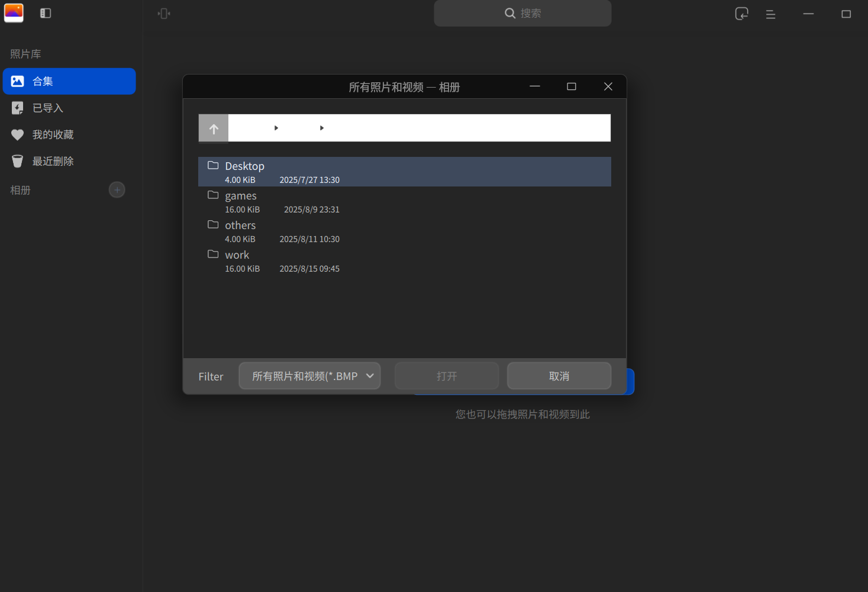Click the search box in title bar

522,13
